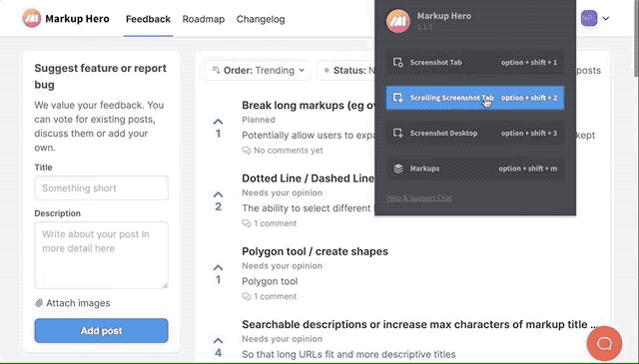Viewport: 639px width, 364px height.
Task: Expand the account menu chevron
Action: [606, 18]
